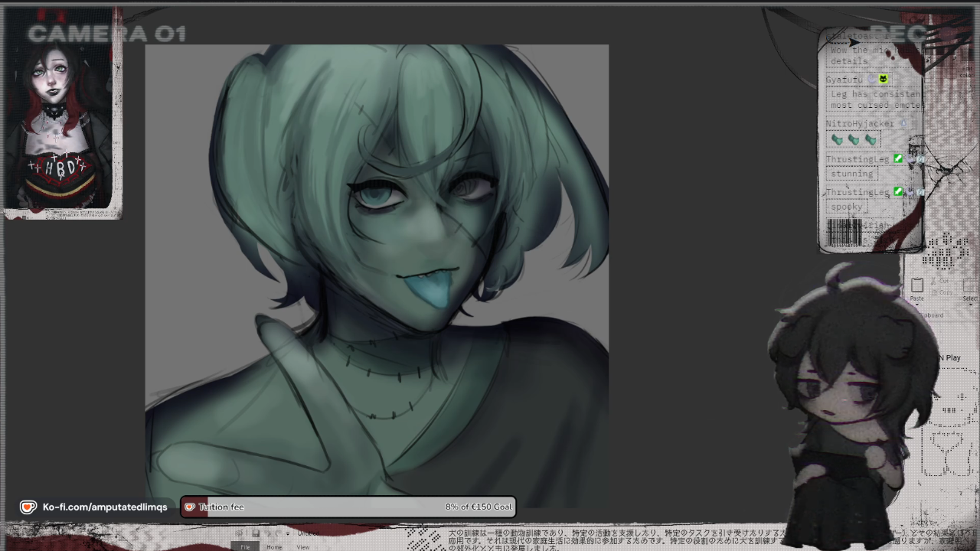
Task: Click the green emotes in NitroHyjacker's message
Action: click(x=854, y=140)
